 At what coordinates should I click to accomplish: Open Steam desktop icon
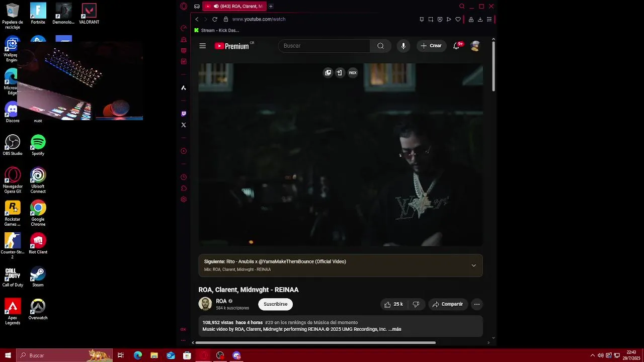[38, 277]
